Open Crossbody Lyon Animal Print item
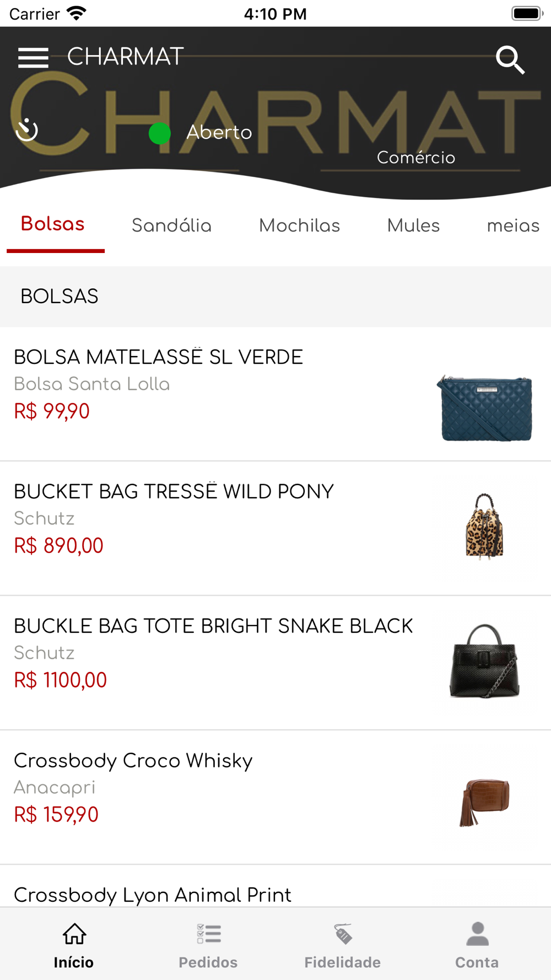The image size is (551, 980). pyautogui.click(x=153, y=895)
